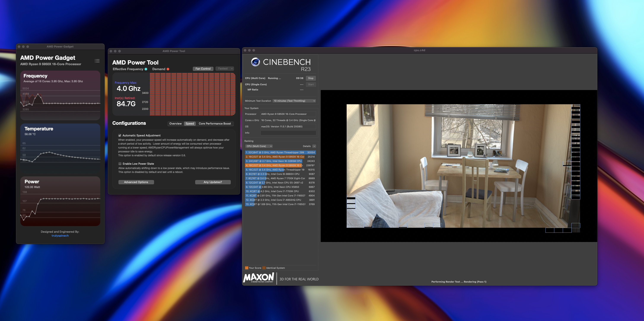644x321 pixels.
Task: Click the orange Your Score legend square
Action: point(247,268)
